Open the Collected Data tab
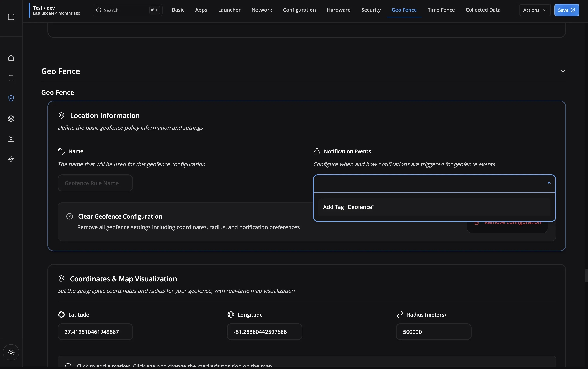The image size is (588, 369). tap(483, 10)
